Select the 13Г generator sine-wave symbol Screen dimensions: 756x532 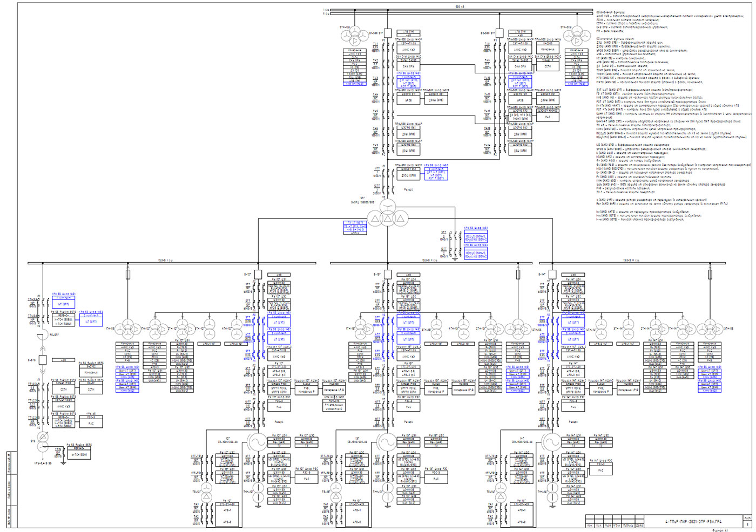pyautogui.click(x=388, y=442)
